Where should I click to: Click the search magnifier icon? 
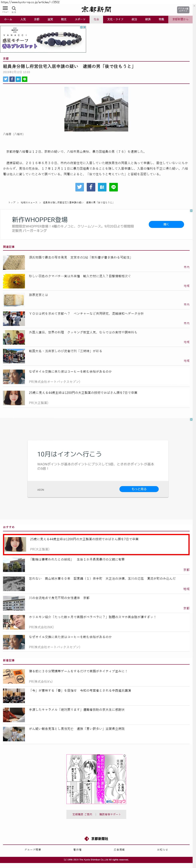pyautogui.click(x=14, y=8)
